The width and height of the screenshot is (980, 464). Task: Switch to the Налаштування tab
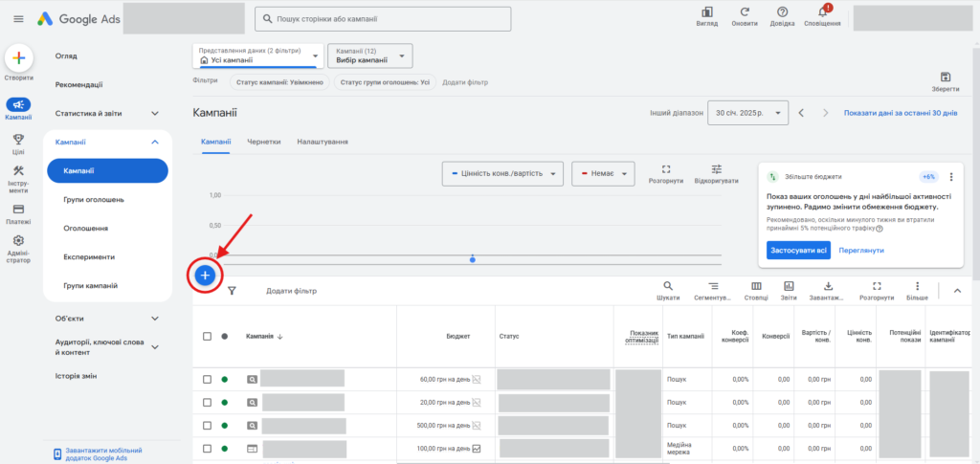coord(323,142)
